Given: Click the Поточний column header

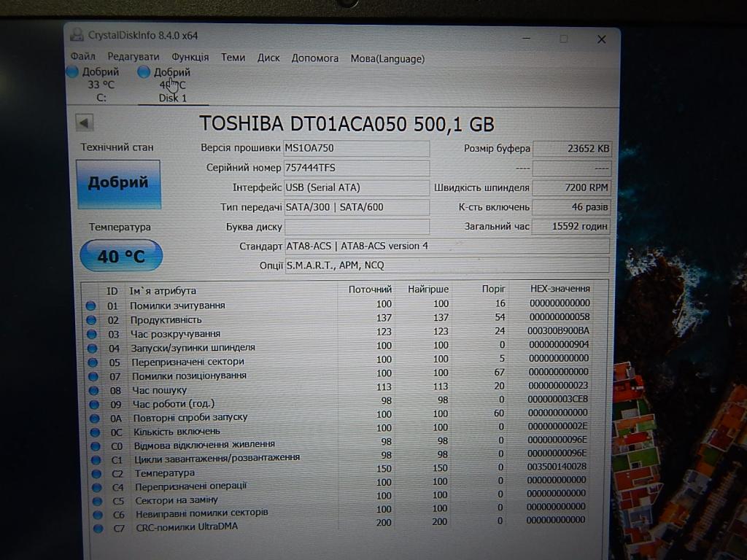Looking at the screenshot, I should pyautogui.click(x=370, y=289).
